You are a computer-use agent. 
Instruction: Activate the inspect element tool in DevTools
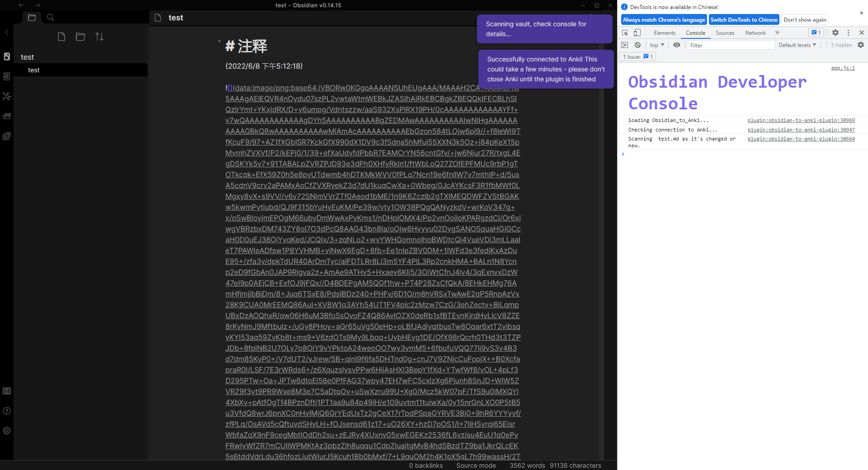625,33
